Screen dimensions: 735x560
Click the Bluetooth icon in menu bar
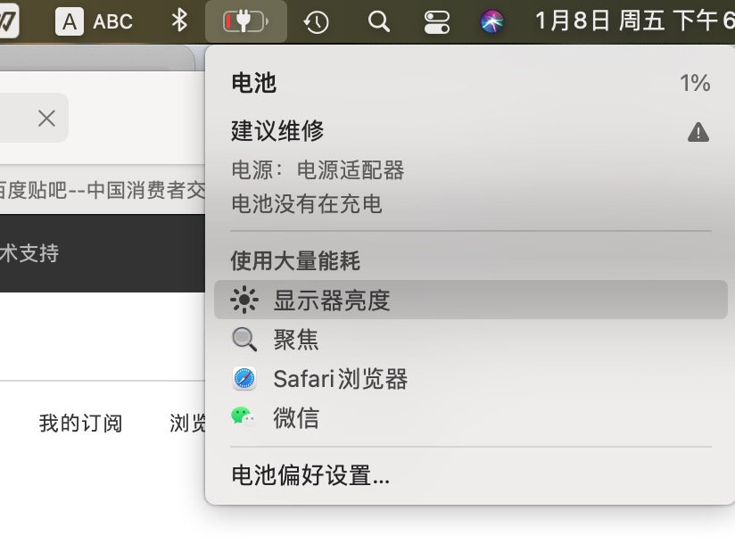coord(179,21)
